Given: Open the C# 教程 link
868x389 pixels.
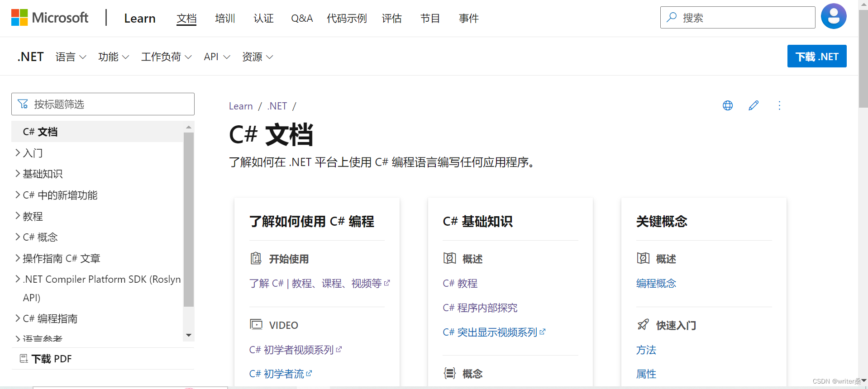Looking at the screenshot, I should pos(460,283).
